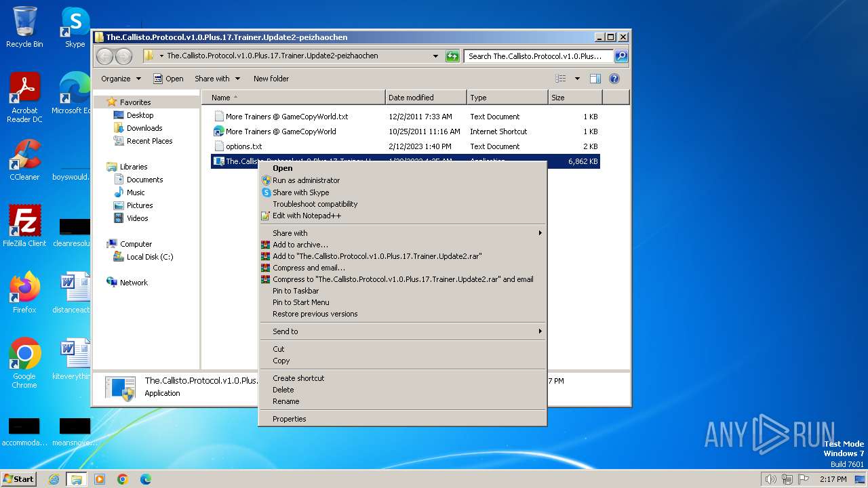Open Acrobat Reader DC desktop shortcut
The image size is (868, 488).
pos(24,98)
